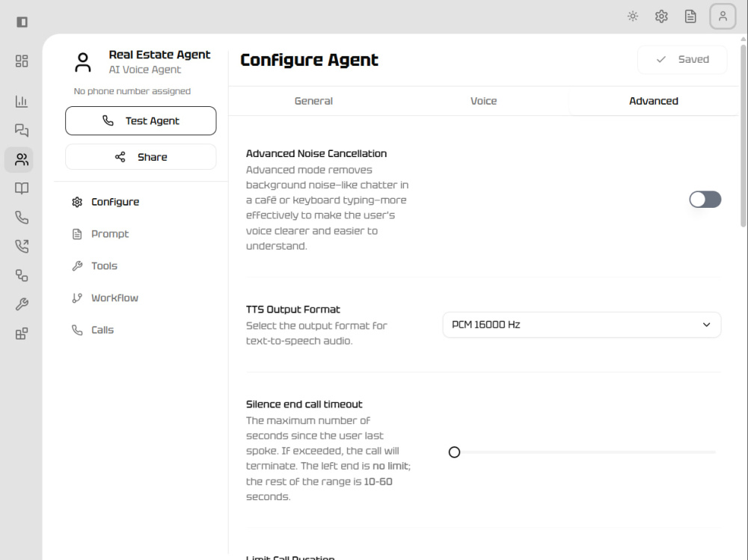Click the 'Advanced Noise Cancellation' label

pos(316,153)
